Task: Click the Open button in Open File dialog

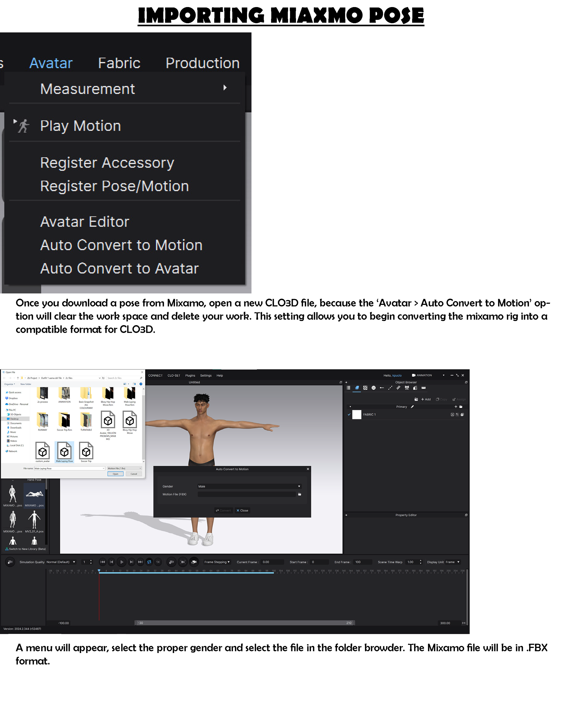Action: pos(115,474)
